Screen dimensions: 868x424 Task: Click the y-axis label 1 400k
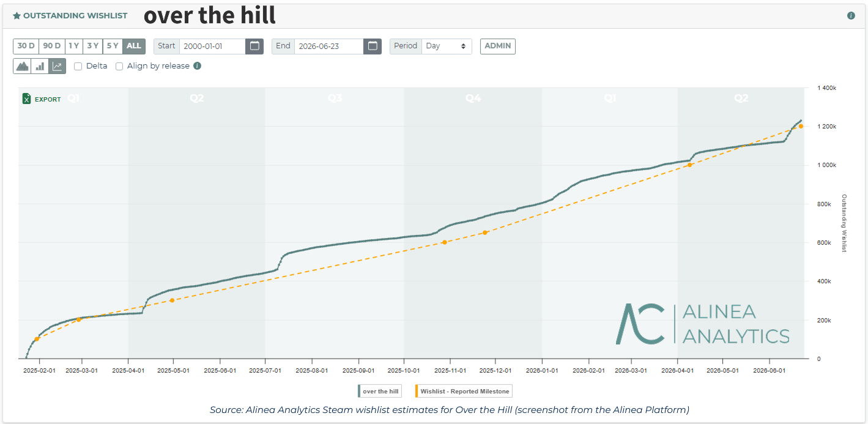pyautogui.click(x=827, y=88)
